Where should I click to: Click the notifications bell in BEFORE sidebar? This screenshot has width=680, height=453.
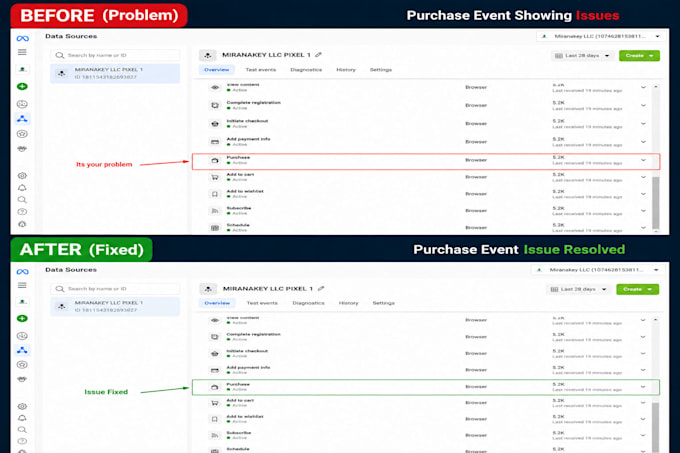22,188
